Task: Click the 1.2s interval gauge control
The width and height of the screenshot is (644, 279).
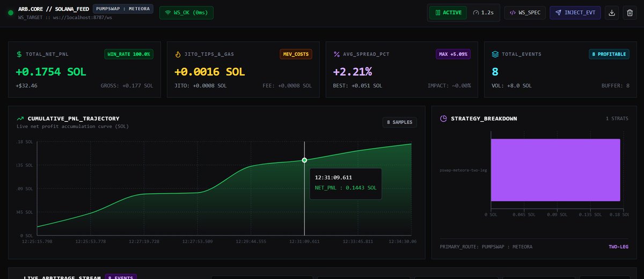Action: [x=484, y=13]
